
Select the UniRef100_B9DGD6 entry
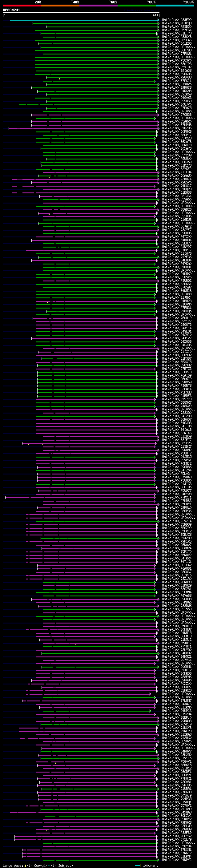[177, 74]
